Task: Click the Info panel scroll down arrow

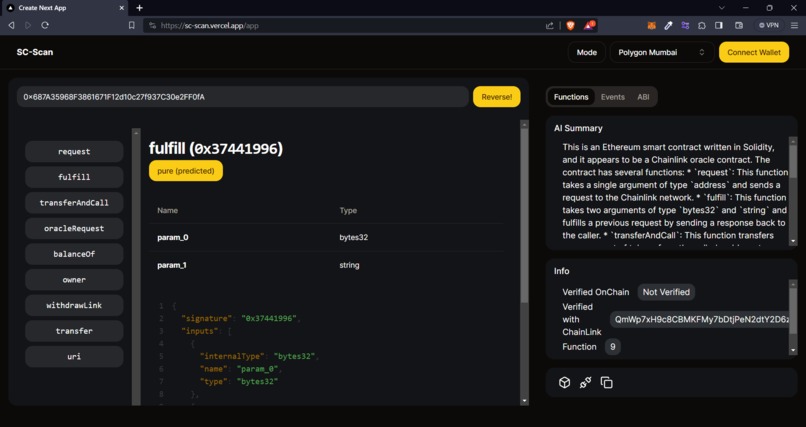Action: 793,350
